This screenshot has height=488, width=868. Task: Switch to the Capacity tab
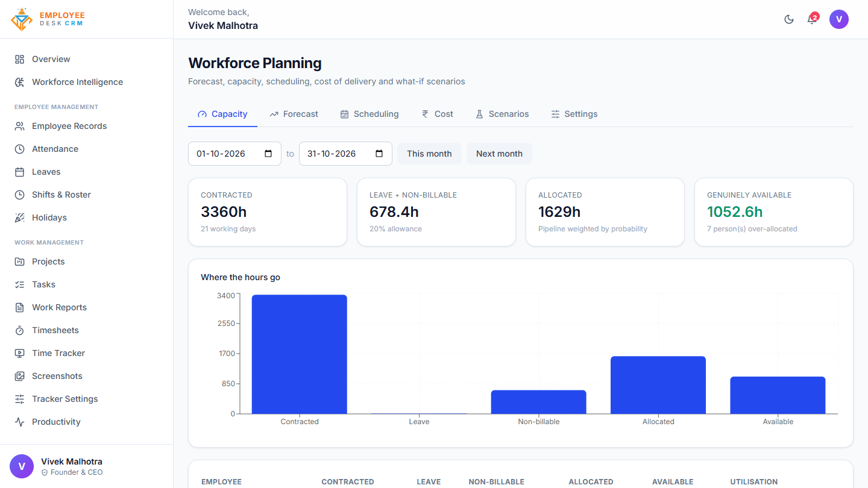click(x=222, y=114)
